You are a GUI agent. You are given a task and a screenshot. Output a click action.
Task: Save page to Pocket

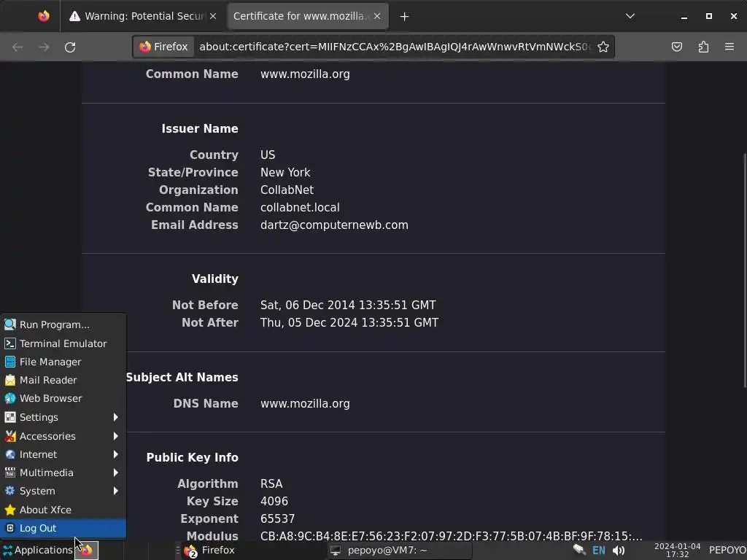pyautogui.click(x=676, y=47)
